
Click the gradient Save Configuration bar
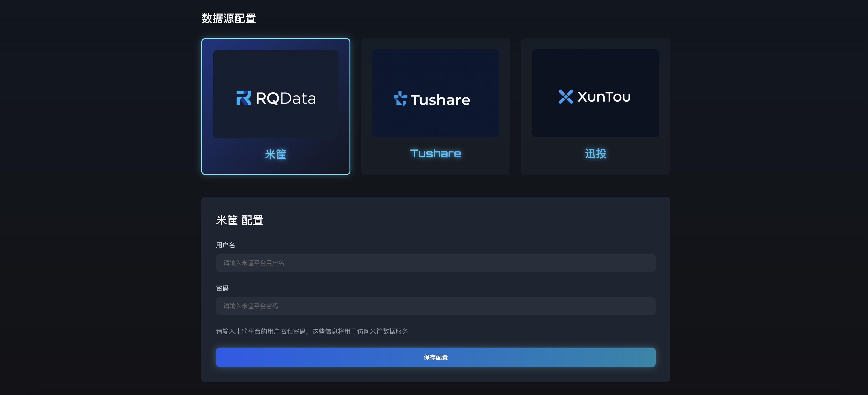pyautogui.click(x=435, y=357)
